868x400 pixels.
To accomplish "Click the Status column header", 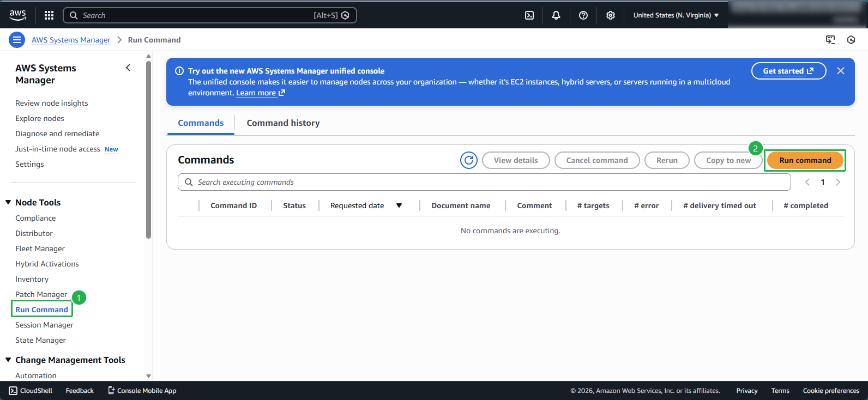I will pyautogui.click(x=294, y=205).
